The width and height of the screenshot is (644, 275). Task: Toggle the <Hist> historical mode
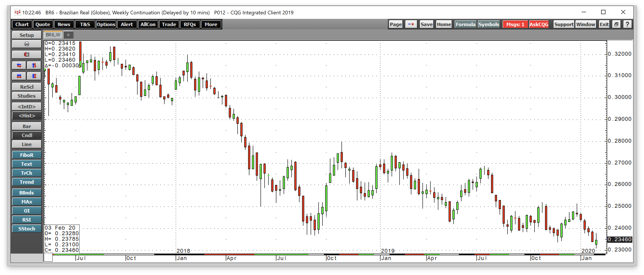click(27, 115)
